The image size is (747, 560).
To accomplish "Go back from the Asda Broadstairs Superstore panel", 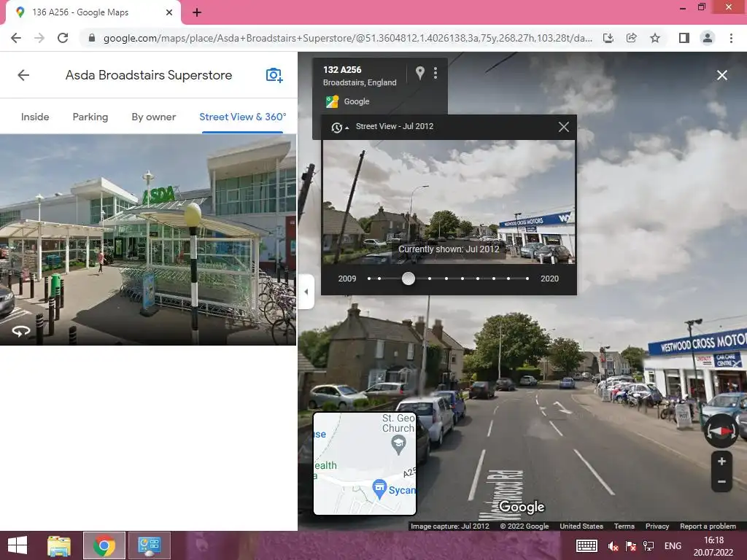I will click(23, 75).
